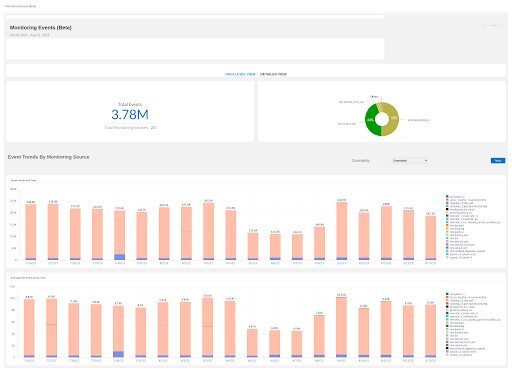Click lower chart bar with the large blue segment

(118, 331)
